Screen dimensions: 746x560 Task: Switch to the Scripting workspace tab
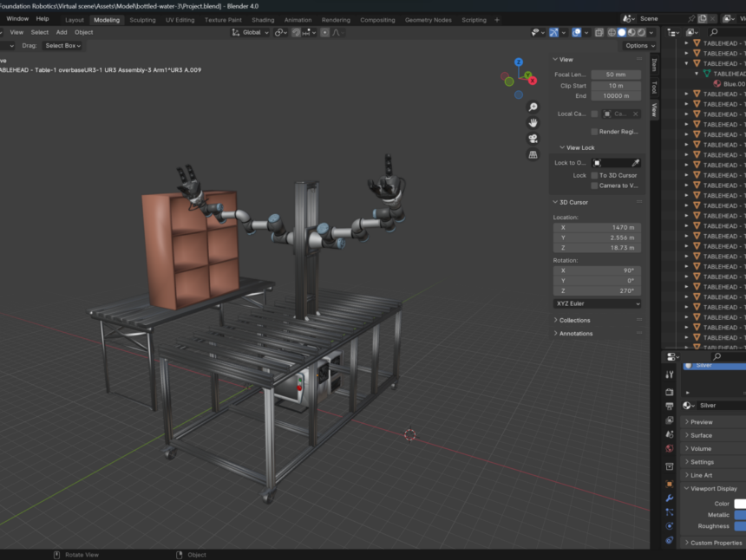473,19
